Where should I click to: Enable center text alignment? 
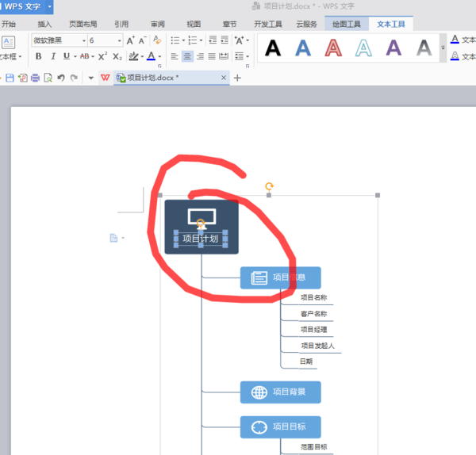point(187,56)
